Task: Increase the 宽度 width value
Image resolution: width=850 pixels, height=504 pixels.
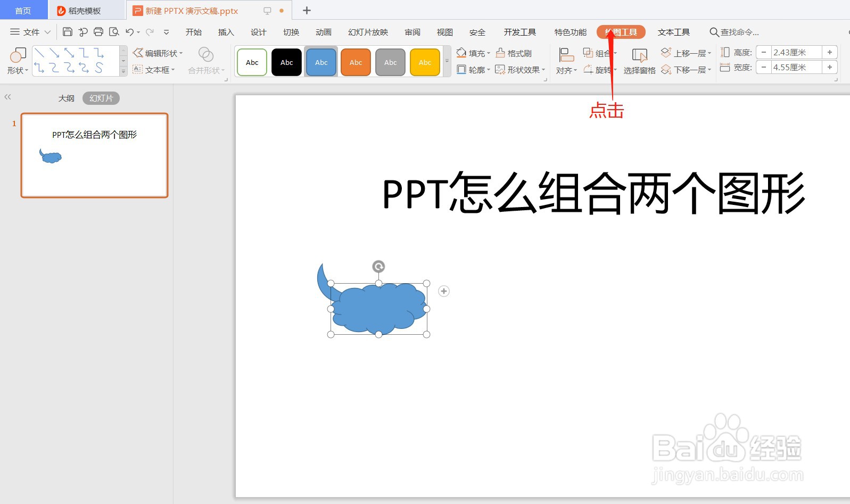Action: (x=830, y=67)
